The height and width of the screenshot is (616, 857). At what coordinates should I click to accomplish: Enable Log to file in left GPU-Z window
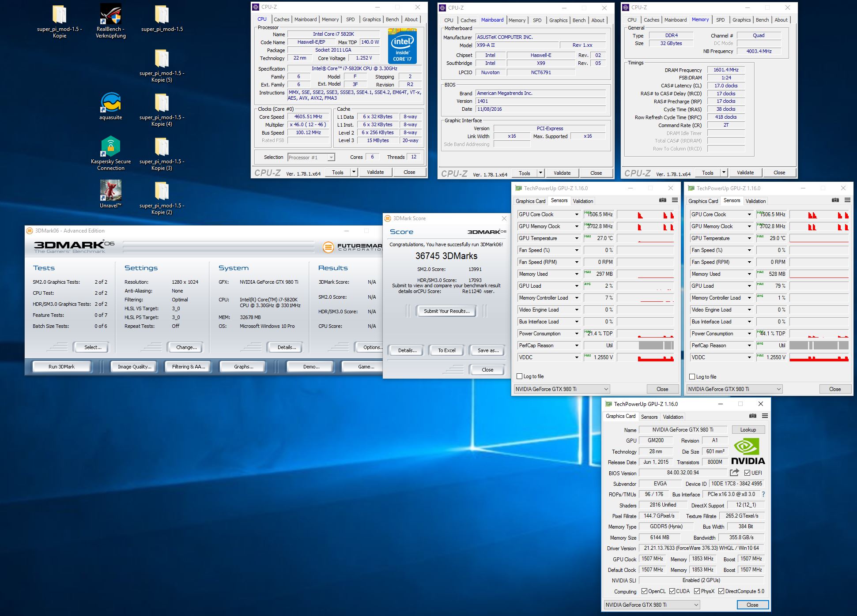pyautogui.click(x=520, y=376)
